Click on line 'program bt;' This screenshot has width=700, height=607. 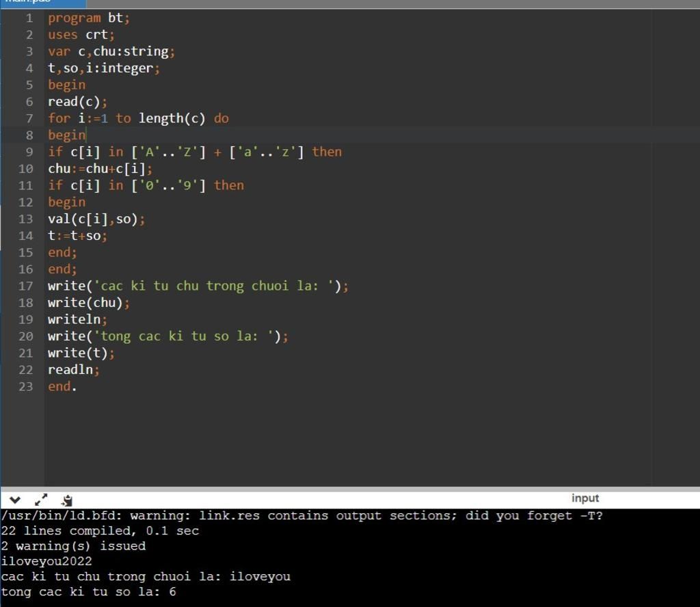coord(88,18)
